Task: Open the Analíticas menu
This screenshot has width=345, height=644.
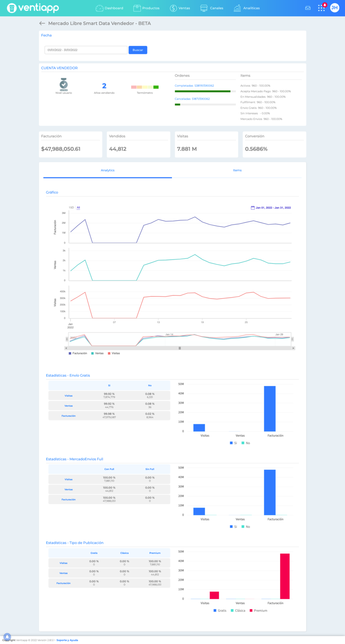Action: pos(246,8)
